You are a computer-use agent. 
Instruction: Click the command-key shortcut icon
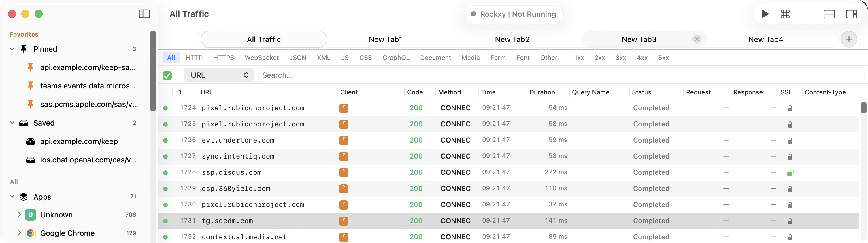click(x=785, y=14)
